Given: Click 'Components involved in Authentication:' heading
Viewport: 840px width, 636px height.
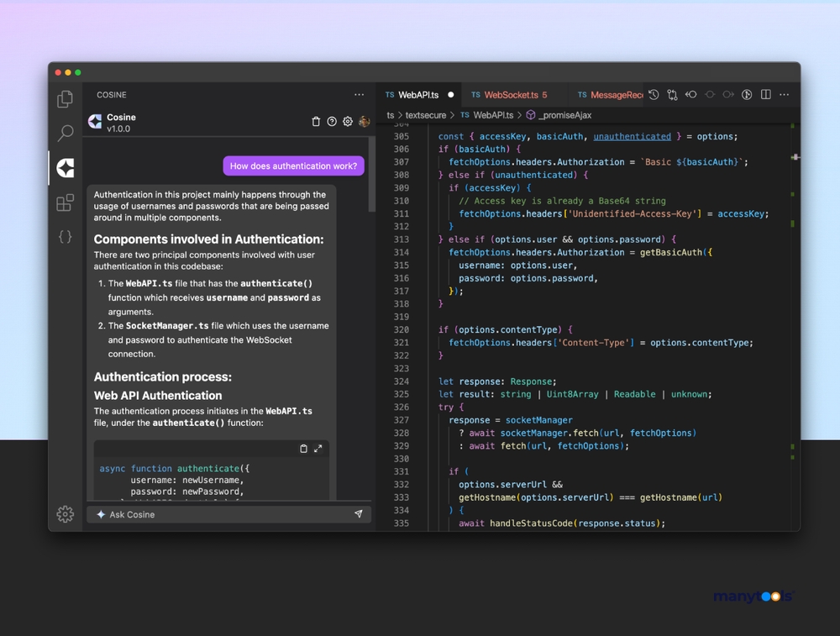Looking at the screenshot, I should (x=208, y=239).
